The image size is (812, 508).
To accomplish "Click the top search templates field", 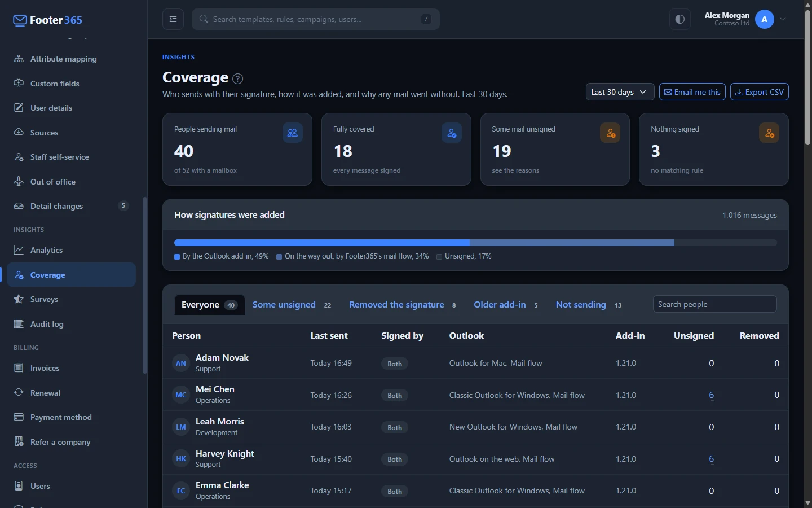I will coord(316,19).
